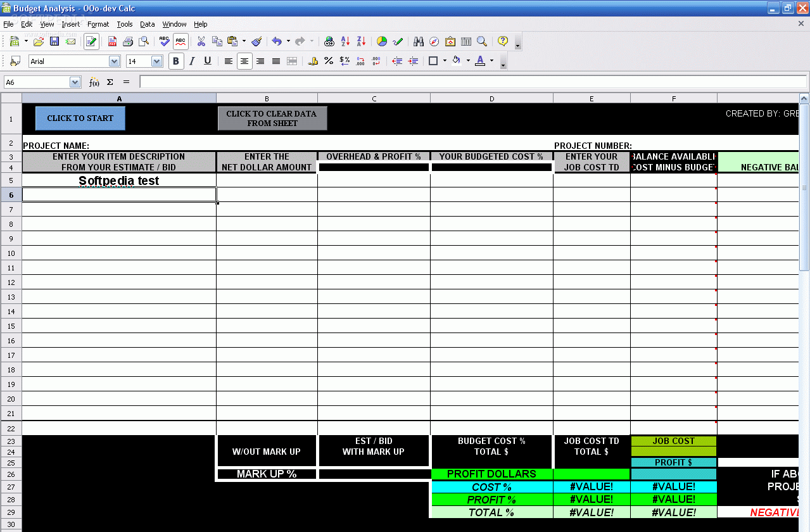Open the Tools menu
Viewport: 810px width, 532px height.
click(125, 24)
